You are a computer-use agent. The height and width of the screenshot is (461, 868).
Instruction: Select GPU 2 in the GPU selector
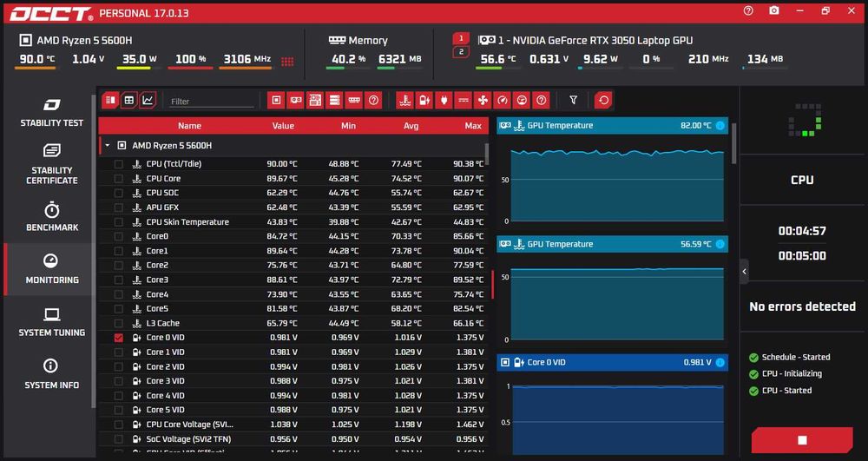(x=461, y=52)
